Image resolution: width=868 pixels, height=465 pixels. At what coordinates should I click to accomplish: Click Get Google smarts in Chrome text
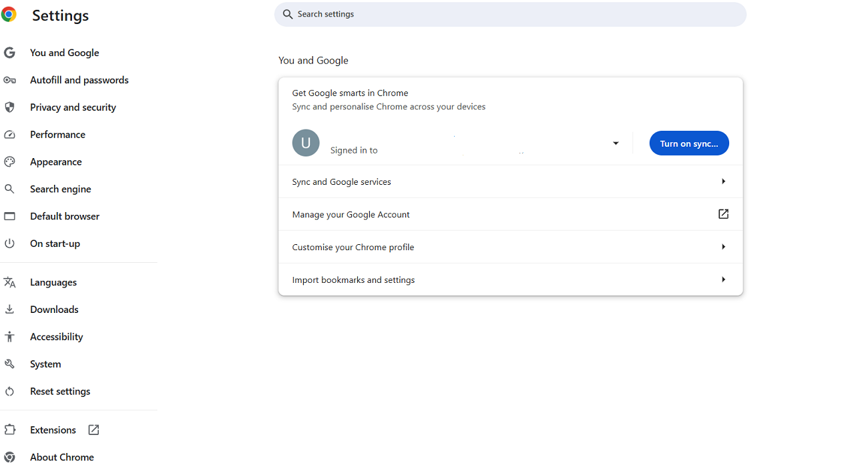tap(350, 93)
